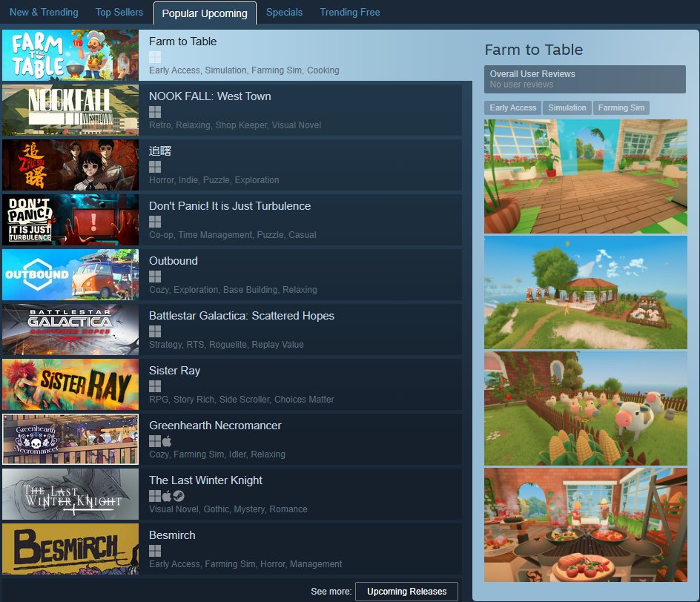Click the Simulation tag in preview panel
Viewport: 700px width, 602px height.
tap(567, 107)
